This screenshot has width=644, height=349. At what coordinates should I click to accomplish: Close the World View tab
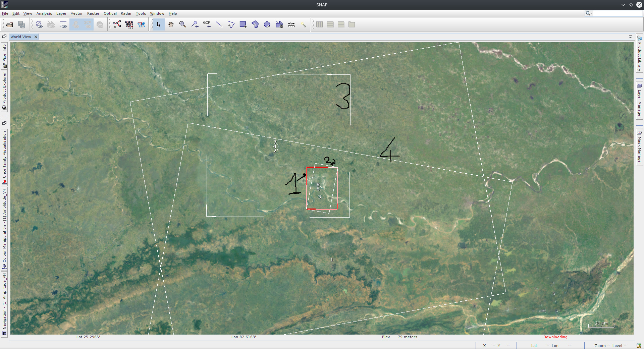click(36, 37)
